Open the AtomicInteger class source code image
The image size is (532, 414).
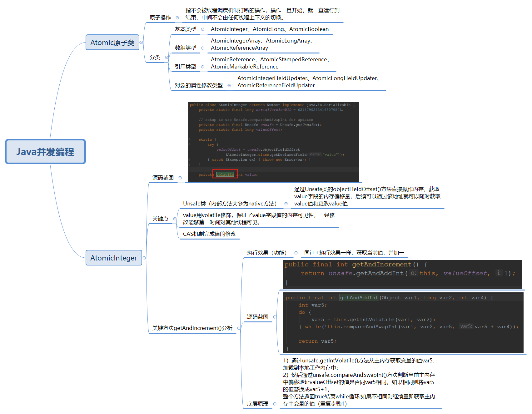(274, 142)
